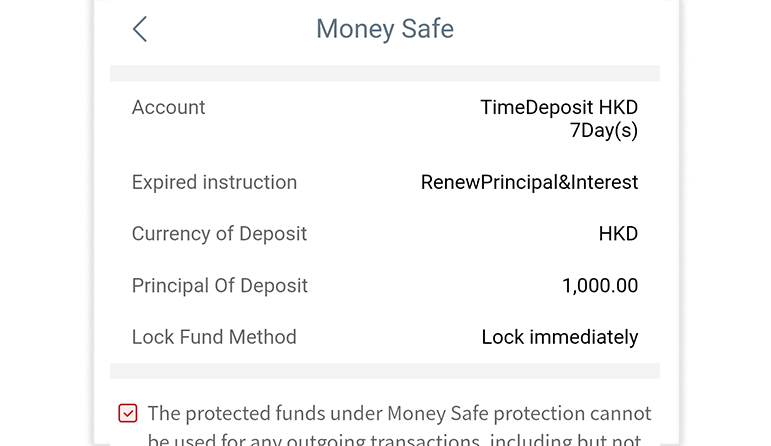771x446 pixels.
Task: Click the gray divider bar above Account
Action: click(385, 73)
